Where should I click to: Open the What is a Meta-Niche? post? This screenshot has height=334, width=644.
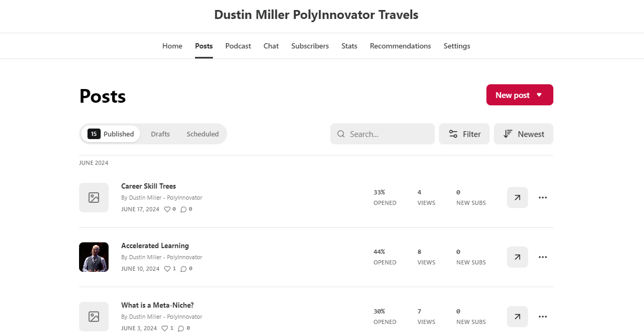pyautogui.click(x=158, y=305)
